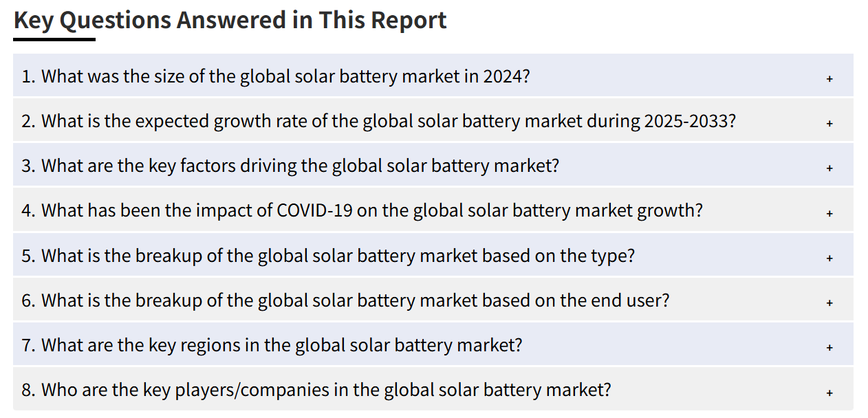Click the 'COVID-19' word in question 4
Viewport: 868px width, 418px height.
click(x=315, y=210)
